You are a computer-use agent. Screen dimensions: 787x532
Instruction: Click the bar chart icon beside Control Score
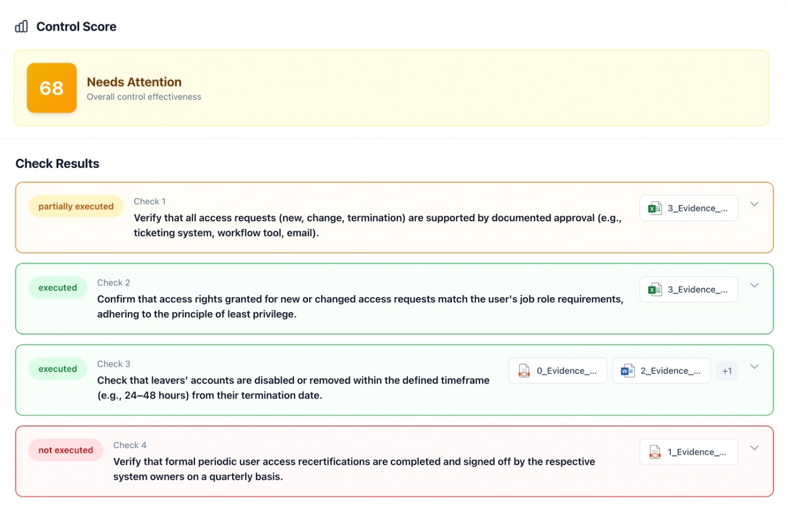click(x=21, y=26)
